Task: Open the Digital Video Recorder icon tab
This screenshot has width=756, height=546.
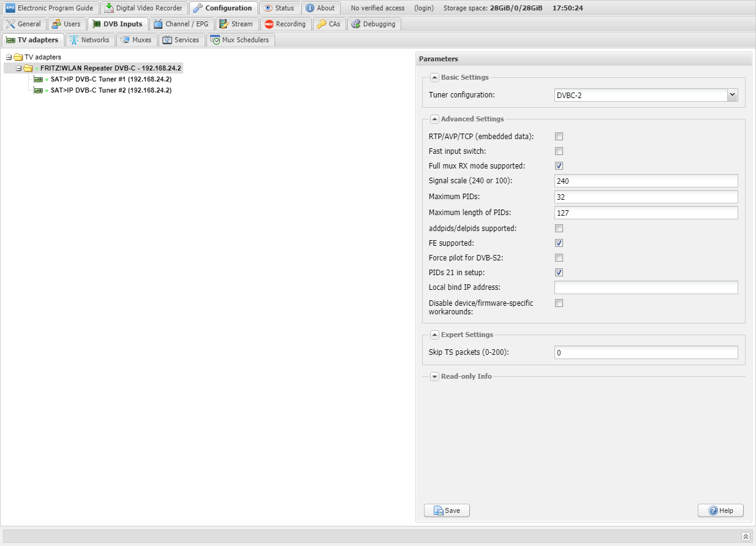Action: pyautogui.click(x=109, y=8)
